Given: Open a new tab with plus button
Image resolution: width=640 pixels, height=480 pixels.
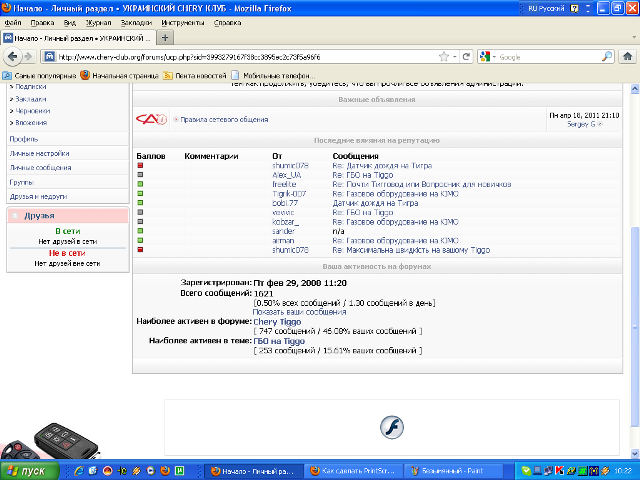Looking at the screenshot, I should pos(165,38).
